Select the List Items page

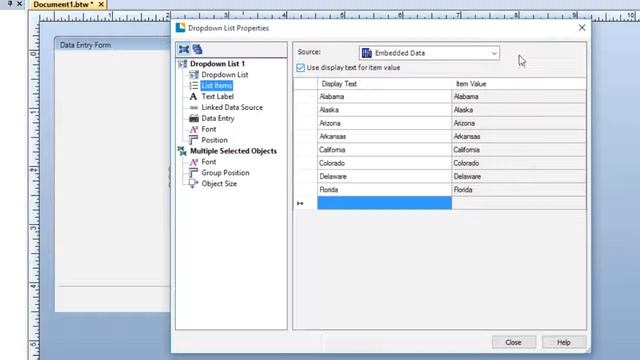pyautogui.click(x=217, y=85)
